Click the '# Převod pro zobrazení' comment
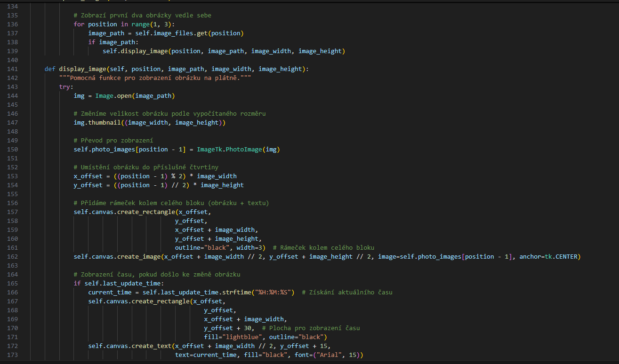Image resolution: width=619 pixels, height=364 pixels. click(x=113, y=141)
